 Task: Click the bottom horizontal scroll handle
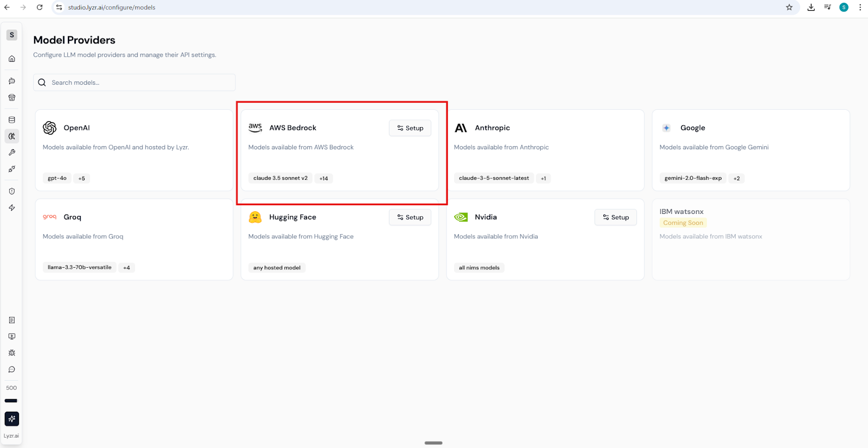click(x=433, y=443)
